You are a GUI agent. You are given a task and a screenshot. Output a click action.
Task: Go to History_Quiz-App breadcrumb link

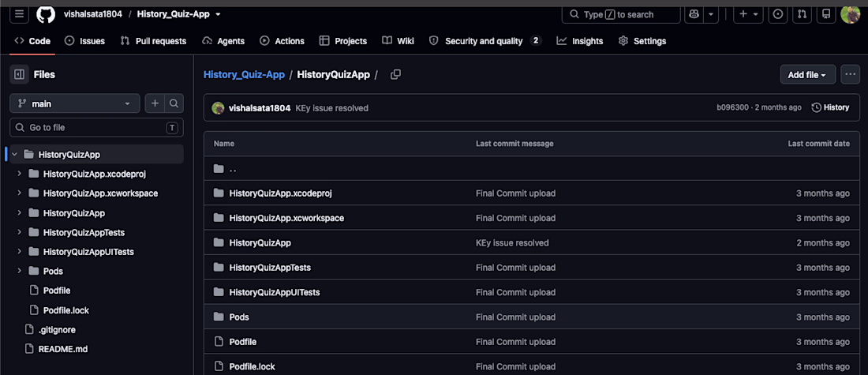pos(244,74)
